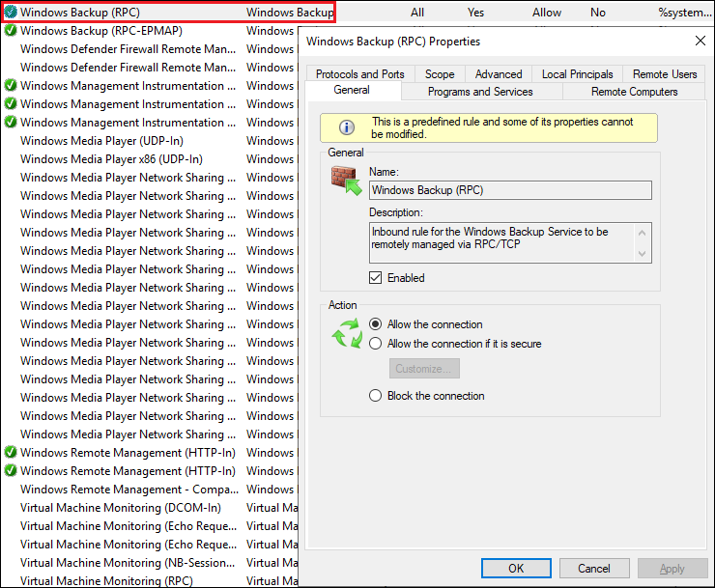Uncheck the Enabled checkbox

coord(376,278)
